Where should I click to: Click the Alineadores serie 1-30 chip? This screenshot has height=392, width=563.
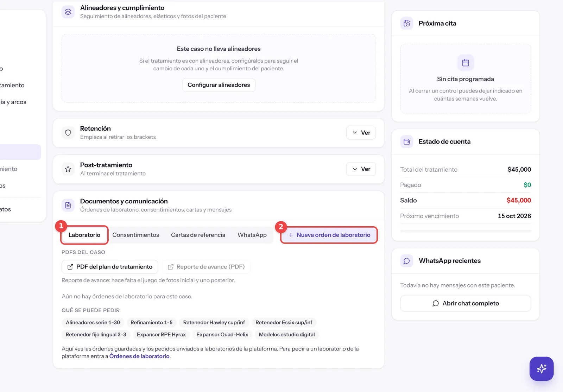point(93,322)
